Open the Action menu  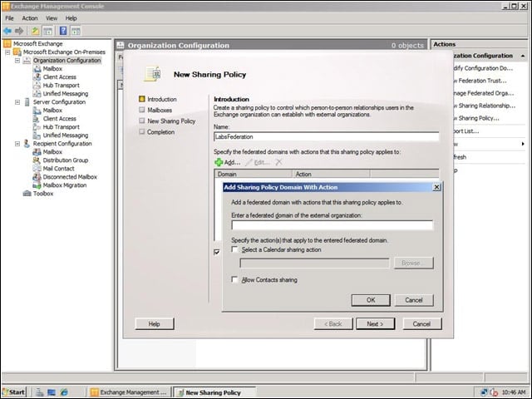click(30, 18)
